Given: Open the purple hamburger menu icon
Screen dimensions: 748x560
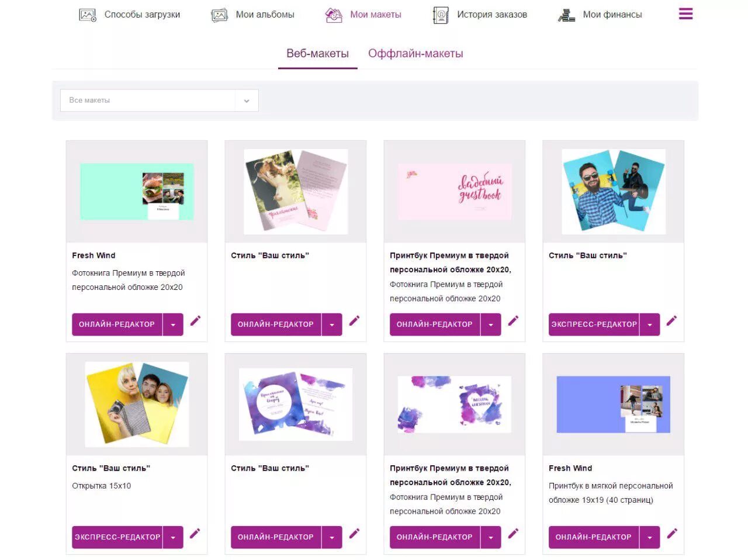Looking at the screenshot, I should [x=685, y=13].
